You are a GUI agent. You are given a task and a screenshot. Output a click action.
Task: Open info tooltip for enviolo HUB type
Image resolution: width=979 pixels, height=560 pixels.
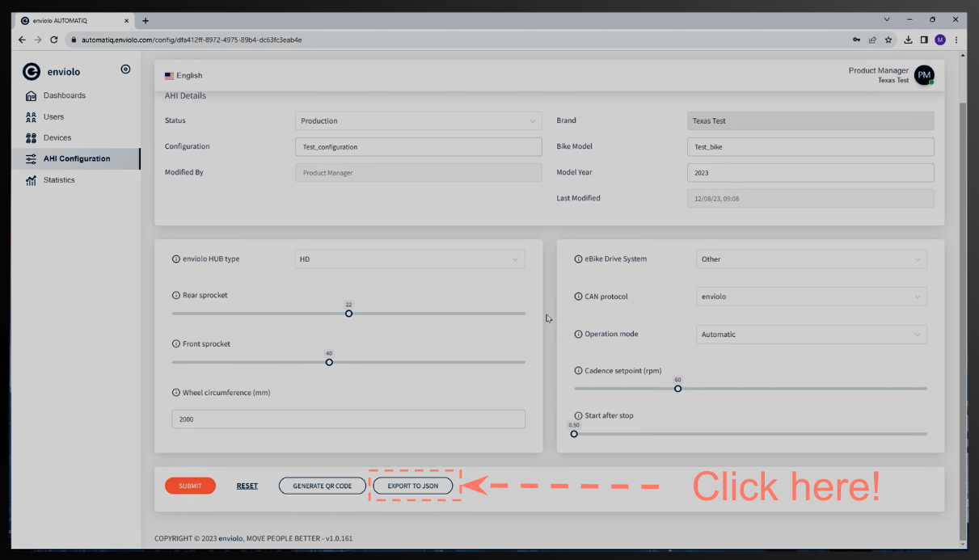pyautogui.click(x=176, y=259)
